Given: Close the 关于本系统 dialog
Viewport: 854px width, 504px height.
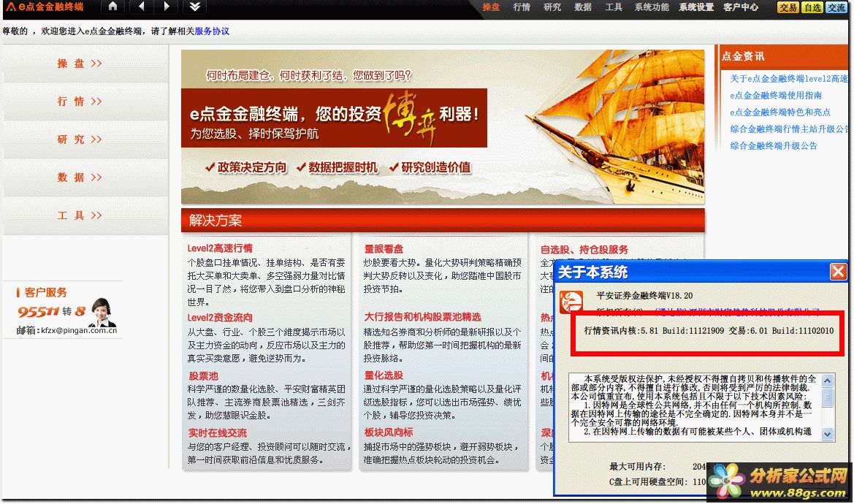Looking at the screenshot, I should (x=838, y=271).
